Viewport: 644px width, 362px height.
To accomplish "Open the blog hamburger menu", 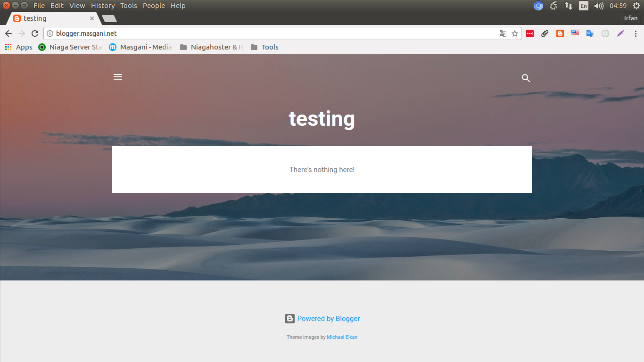I will coord(118,77).
